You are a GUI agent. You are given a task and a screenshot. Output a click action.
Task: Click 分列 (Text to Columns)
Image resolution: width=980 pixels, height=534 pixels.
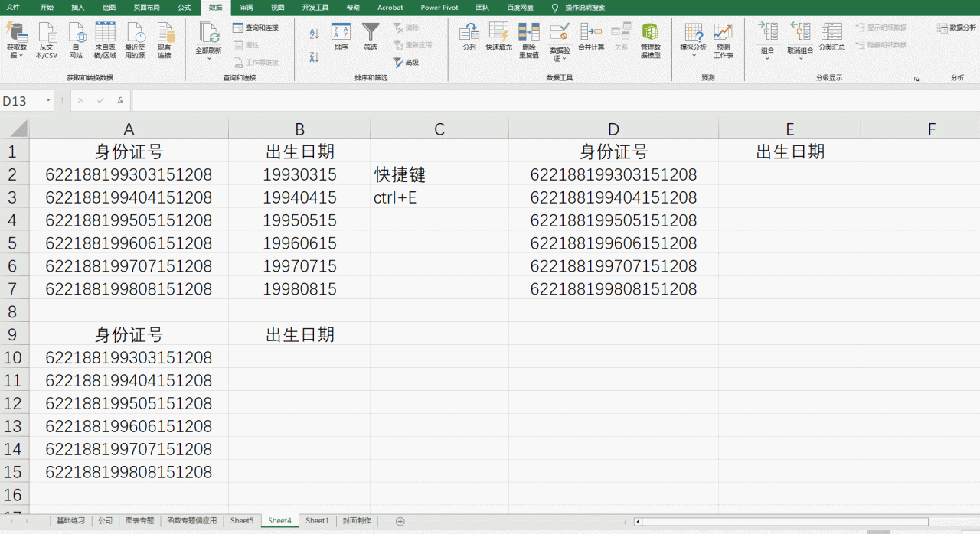(x=469, y=37)
